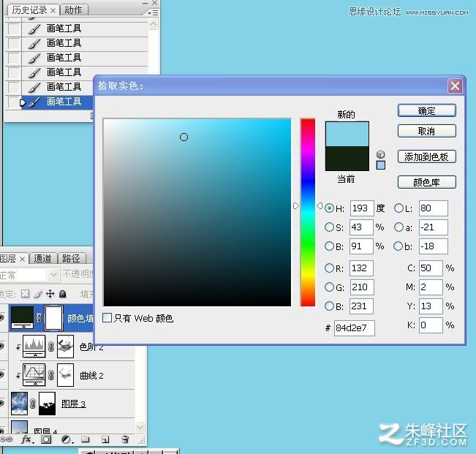Select the B brightness radio button

(x=329, y=246)
